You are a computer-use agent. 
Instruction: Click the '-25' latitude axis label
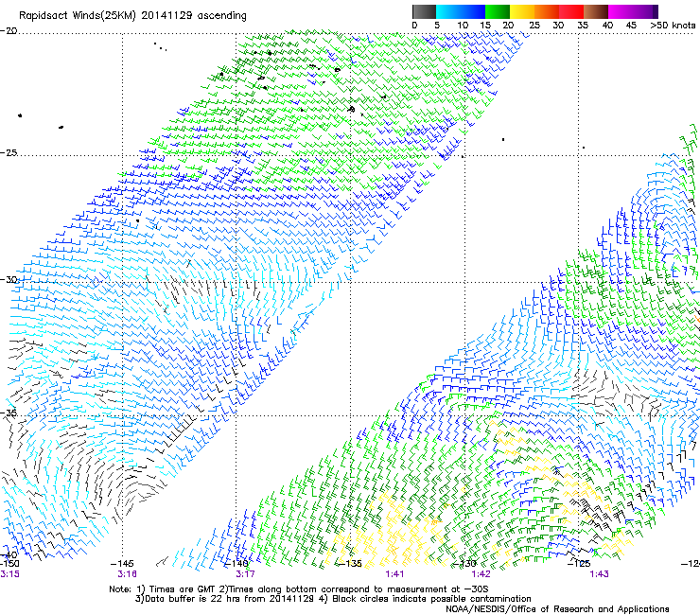(9, 152)
